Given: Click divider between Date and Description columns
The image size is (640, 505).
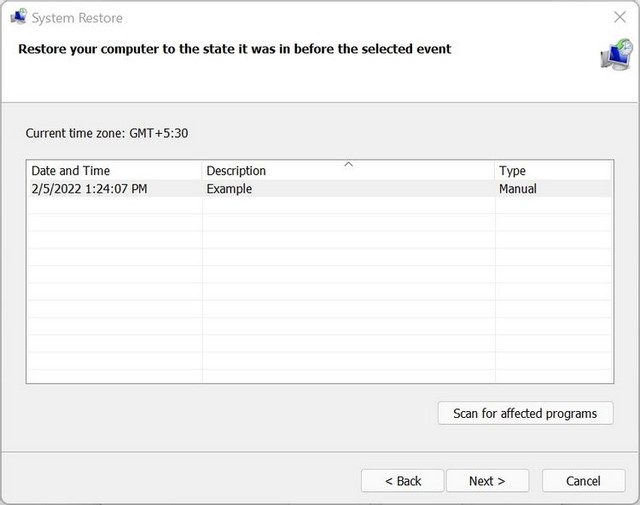Looking at the screenshot, I should click(202, 171).
